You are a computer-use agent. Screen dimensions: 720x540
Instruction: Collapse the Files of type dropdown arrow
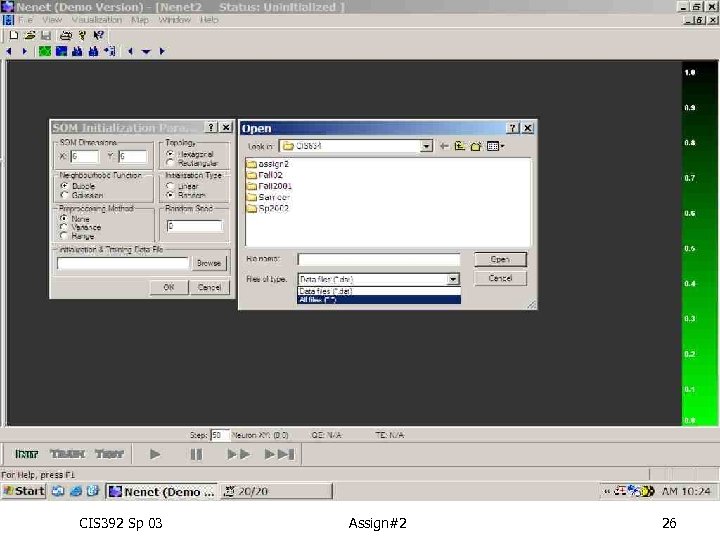453,279
